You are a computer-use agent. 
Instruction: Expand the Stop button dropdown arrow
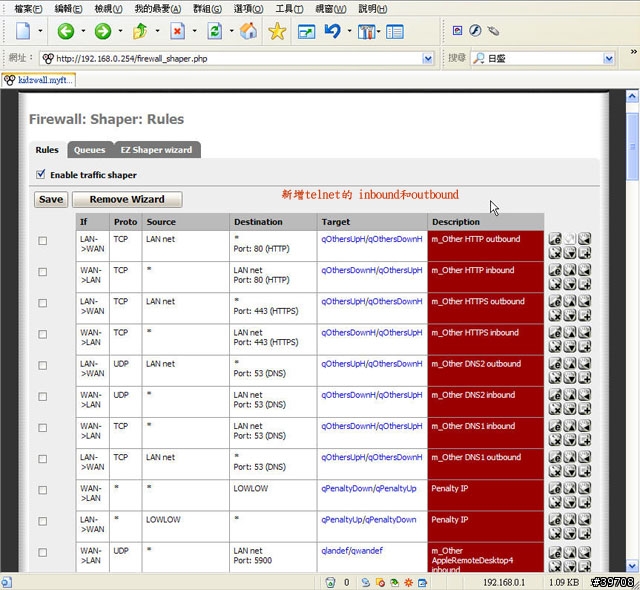coord(194,31)
